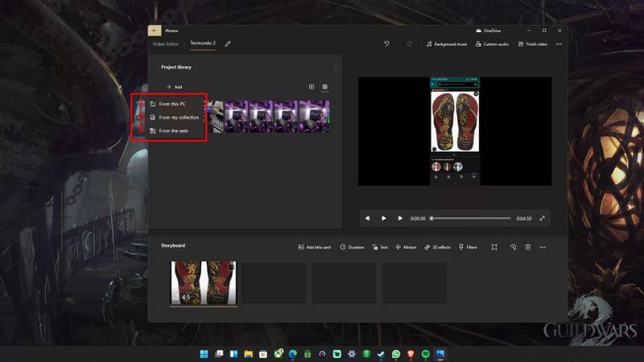Add title card to storyboard

(315, 247)
